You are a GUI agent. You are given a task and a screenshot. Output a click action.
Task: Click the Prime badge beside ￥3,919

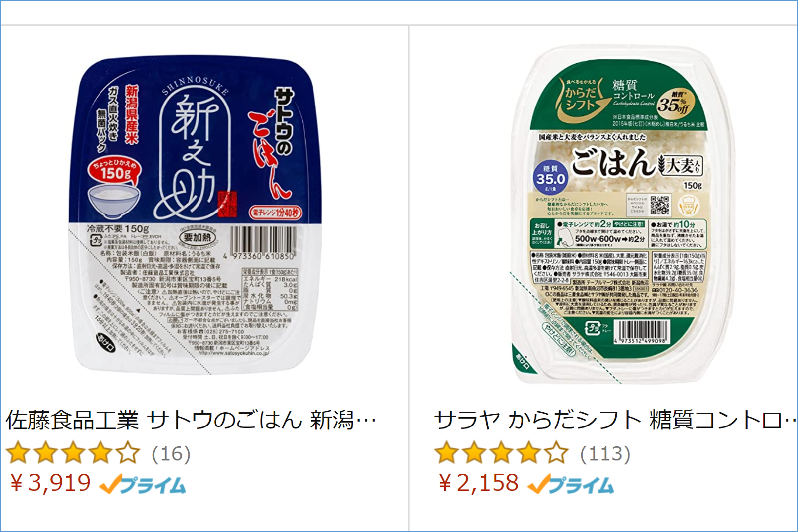pos(143,484)
